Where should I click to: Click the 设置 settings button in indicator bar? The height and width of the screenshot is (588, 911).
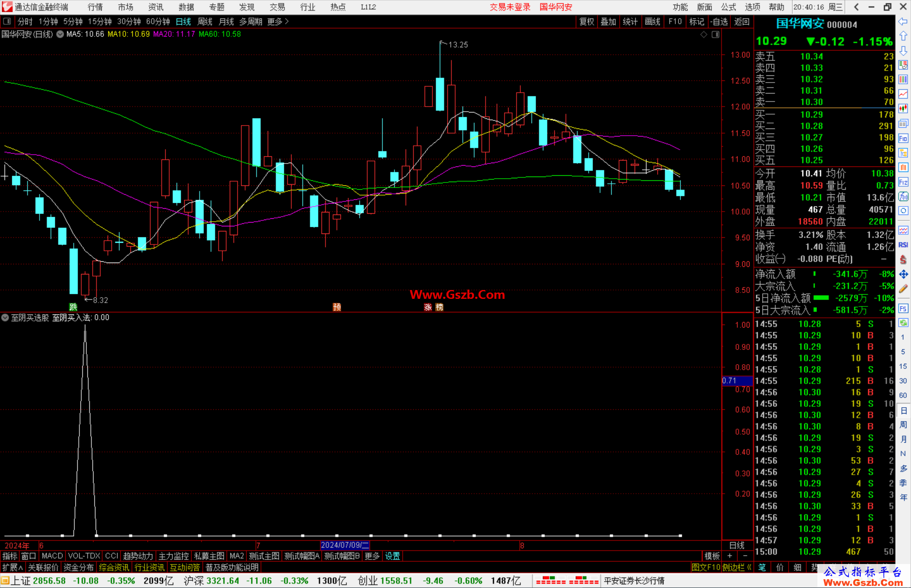coord(392,556)
